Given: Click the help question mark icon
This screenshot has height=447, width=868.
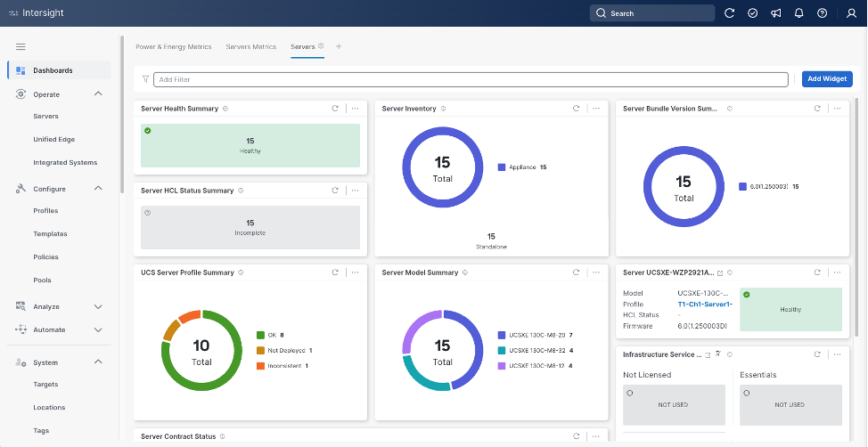Looking at the screenshot, I should [822, 13].
